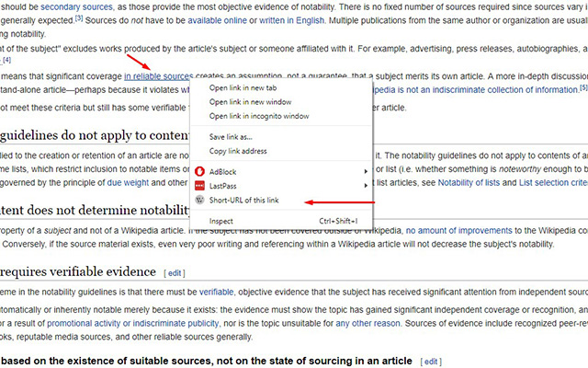588x368 pixels.
Task: Click heading 'requires verifiable evidence'
Action: click(x=77, y=272)
